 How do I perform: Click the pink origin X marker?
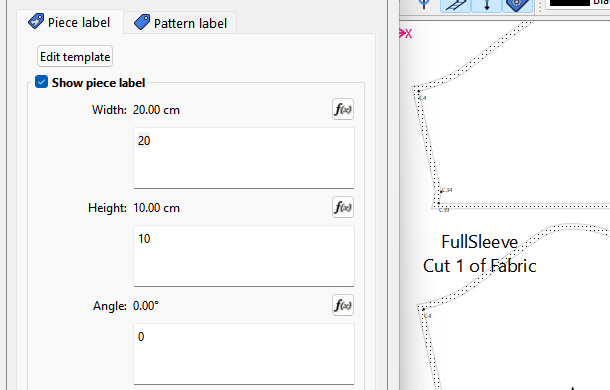click(x=405, y=33)
